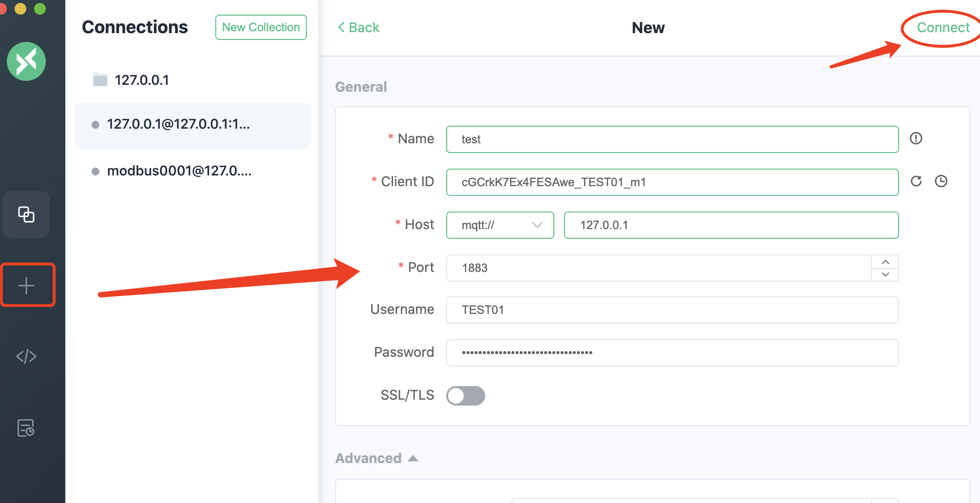Click the MQTTX logo icon
The width and height of the screenshot is (980, 503).
pos(26,61)
